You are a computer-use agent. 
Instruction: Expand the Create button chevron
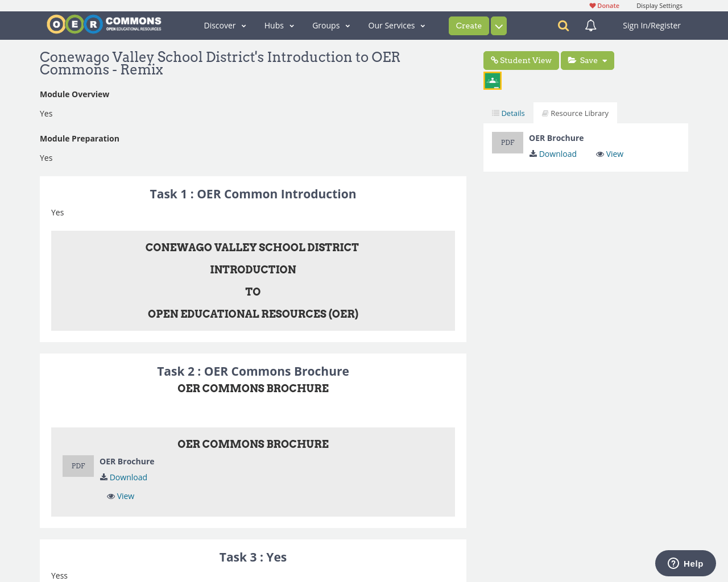pos(498,25)
